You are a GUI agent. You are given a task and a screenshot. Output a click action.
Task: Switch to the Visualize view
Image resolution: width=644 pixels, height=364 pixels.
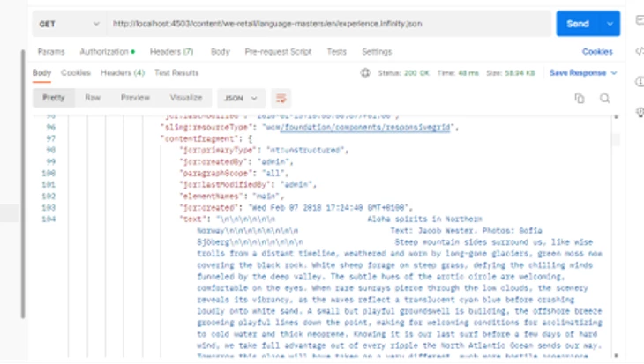(x=186, y=98)
